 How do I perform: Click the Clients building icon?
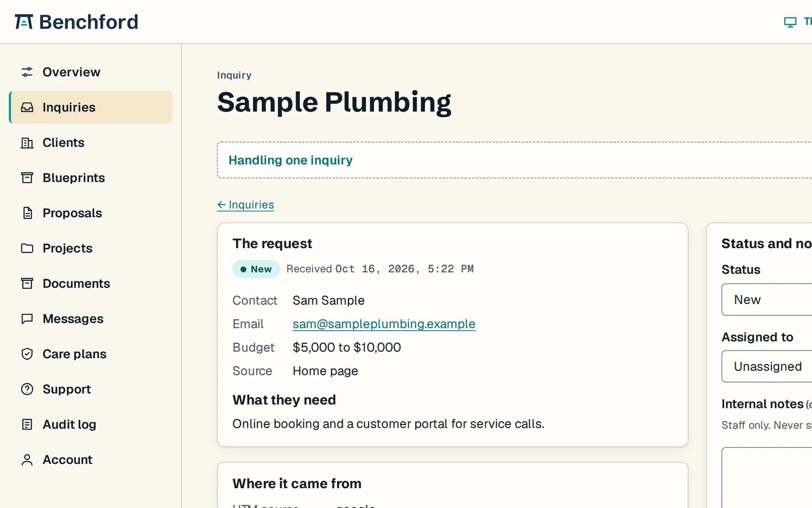click(27, 143)
